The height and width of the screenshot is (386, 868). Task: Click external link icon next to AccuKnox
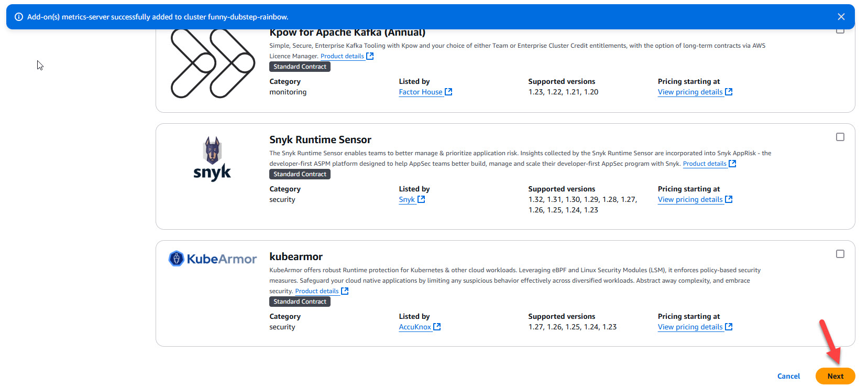437,327
